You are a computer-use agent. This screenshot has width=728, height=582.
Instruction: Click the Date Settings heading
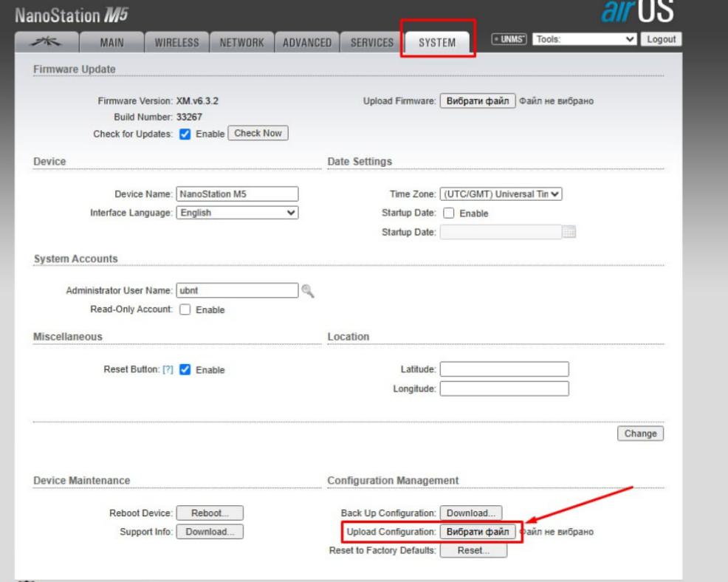(x=360, y=162)
